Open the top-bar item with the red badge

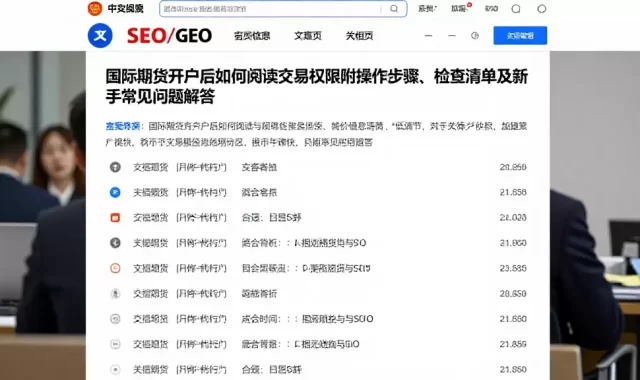tap(461, 8)
